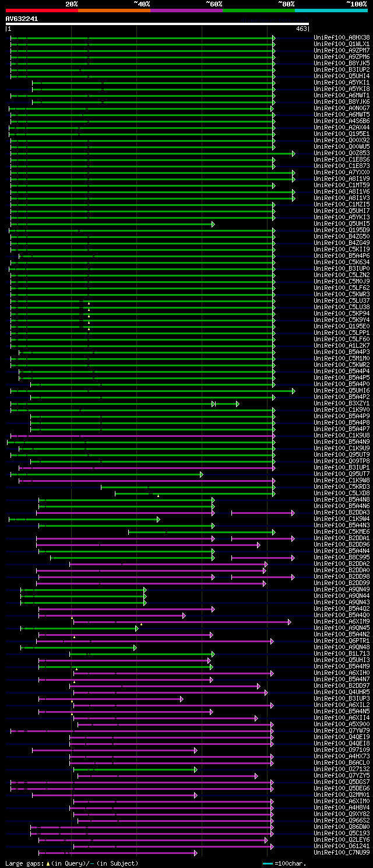The image size is (373, 868).
Task: Open hit UniRef100_A5YKI1
Action: coord(342,82)
